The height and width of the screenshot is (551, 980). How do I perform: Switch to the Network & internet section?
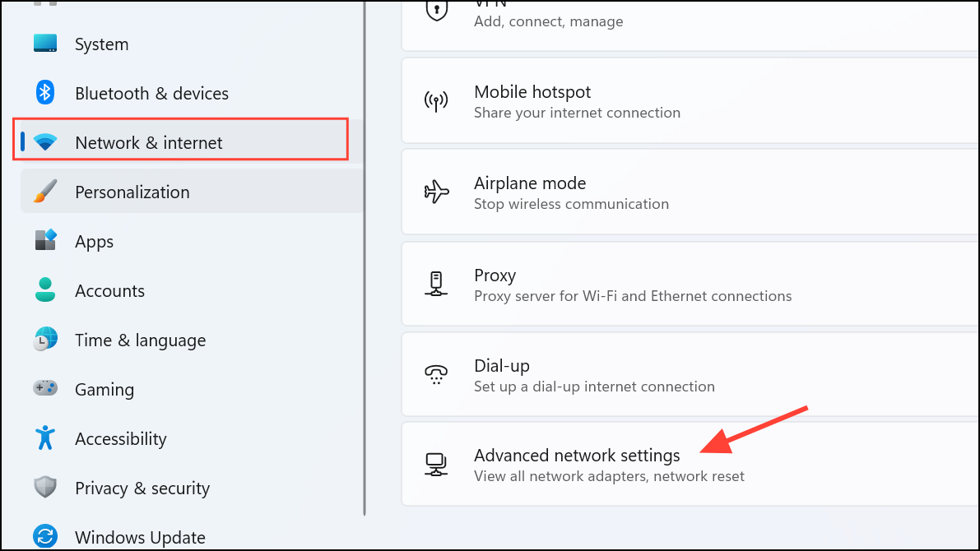[148, 141]
